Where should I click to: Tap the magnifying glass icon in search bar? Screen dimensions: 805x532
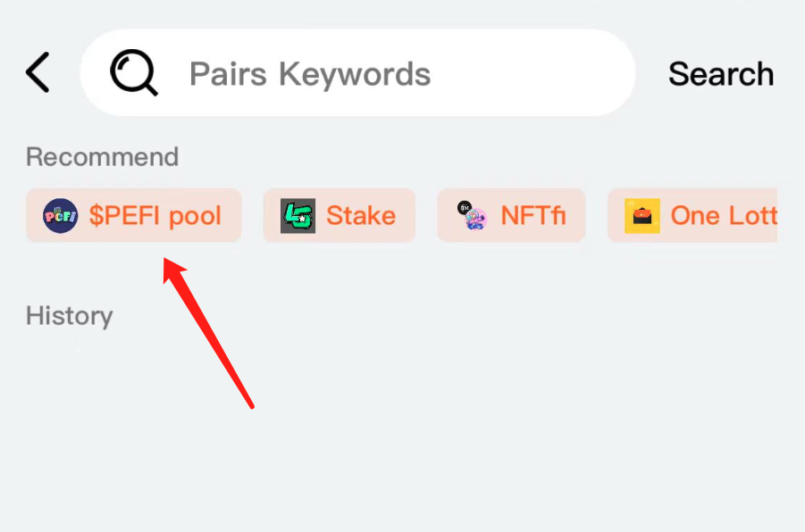coord(134,72)
